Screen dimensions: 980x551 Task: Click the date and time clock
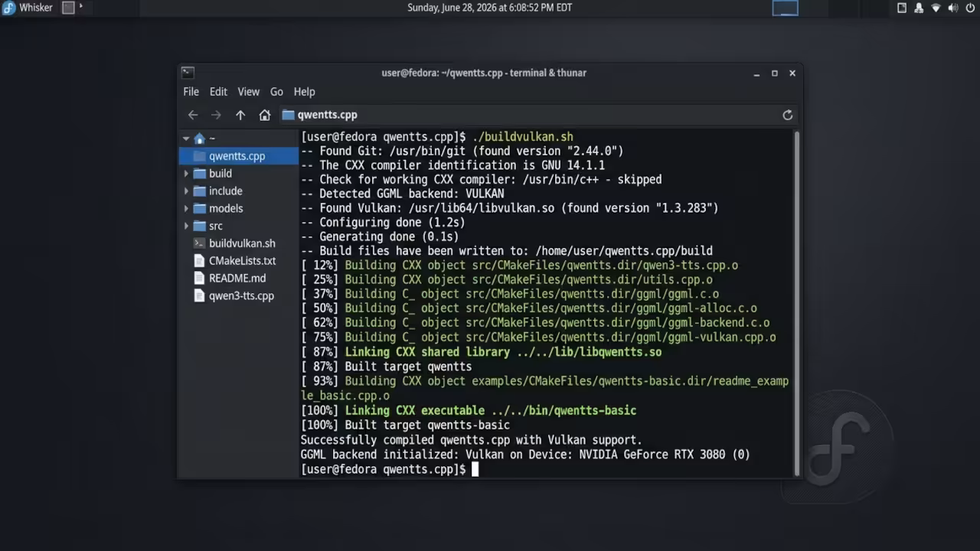tap(489, 8)
